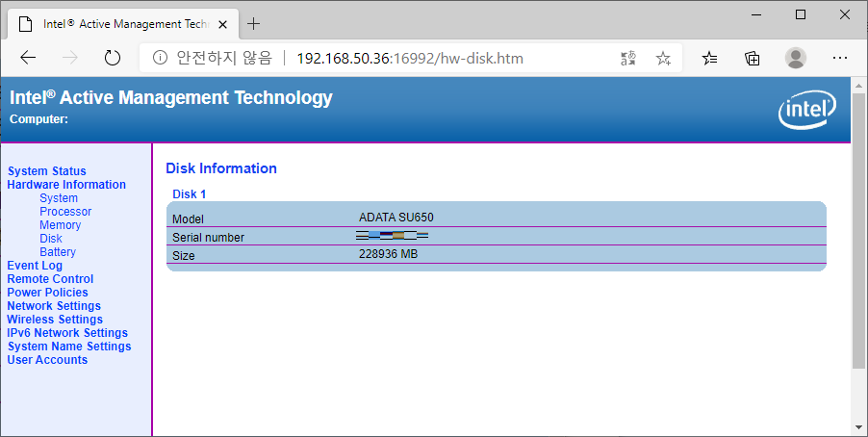The width and height of the screenshot is (868, 437).
Task: Go back to the previous page
Action: tap(28, 58)
